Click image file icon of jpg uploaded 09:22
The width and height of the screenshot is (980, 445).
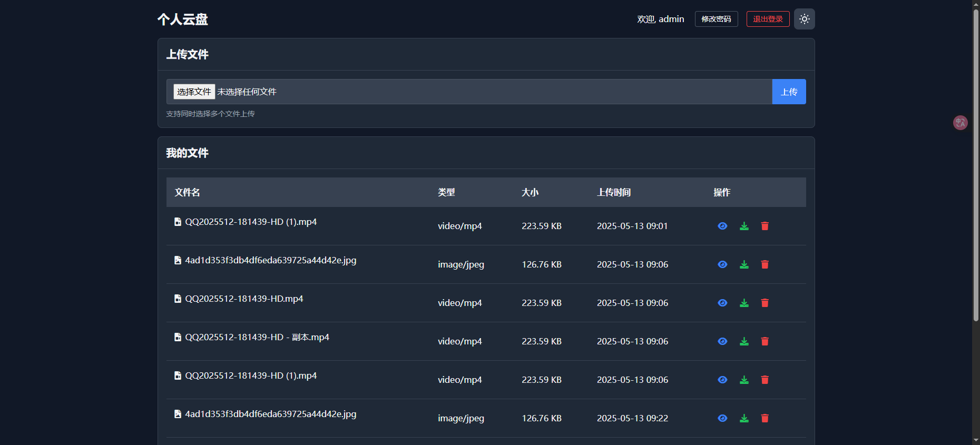point(178,414)
